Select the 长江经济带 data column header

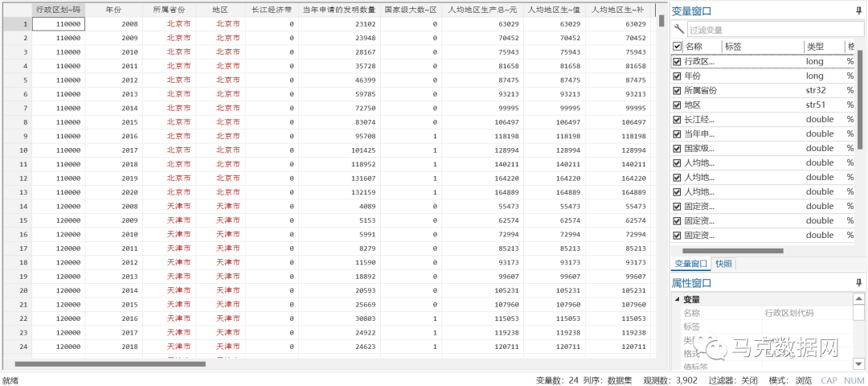point(272,10)
